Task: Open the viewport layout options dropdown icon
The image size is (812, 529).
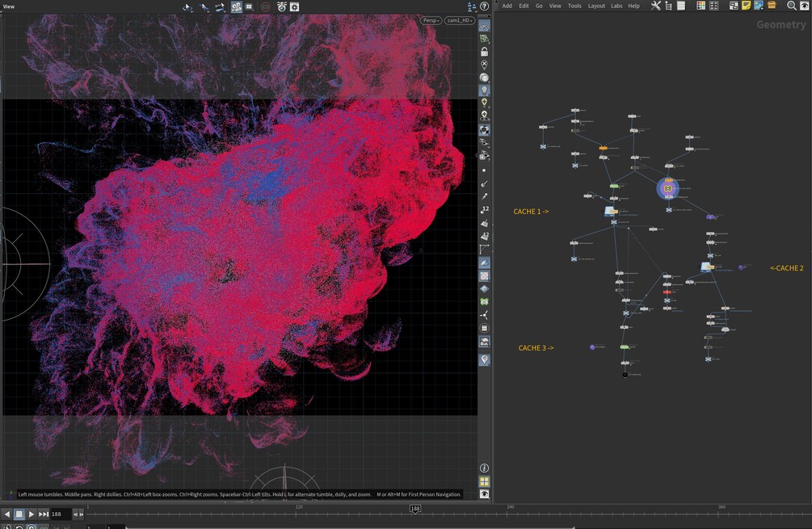Action: pos(471,6)
